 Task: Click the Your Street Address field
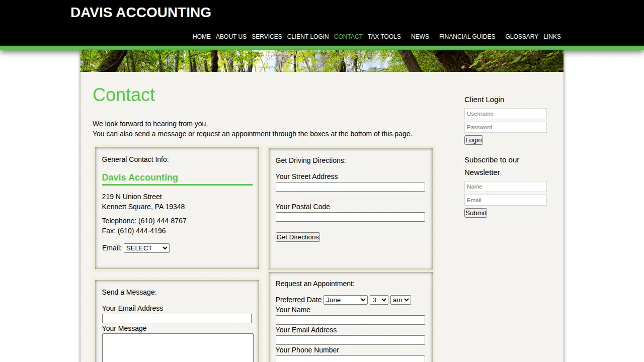click(350, 187)
